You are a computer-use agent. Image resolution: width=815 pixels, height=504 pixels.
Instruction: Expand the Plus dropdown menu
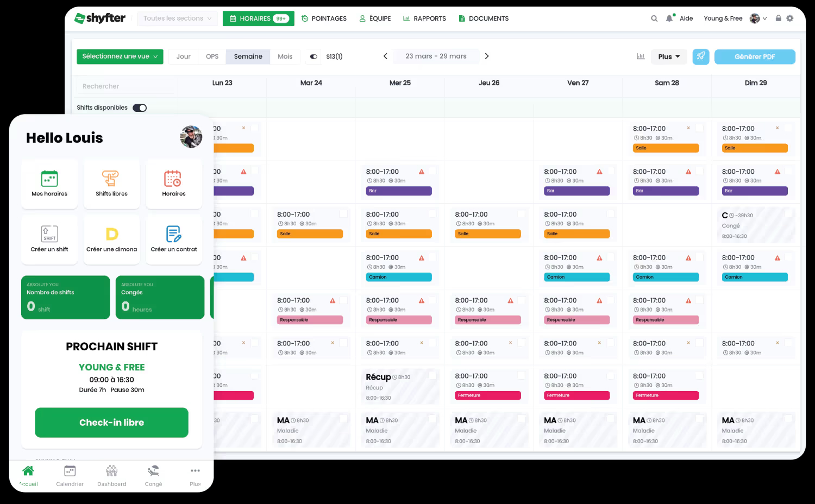click(x=668, y=56)
